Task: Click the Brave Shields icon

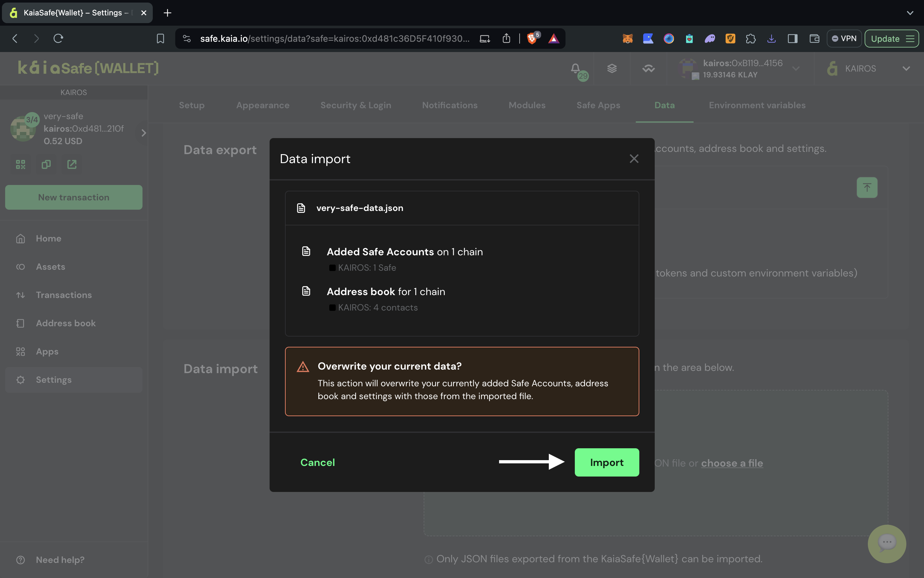Action: click(x=531, y=39)
